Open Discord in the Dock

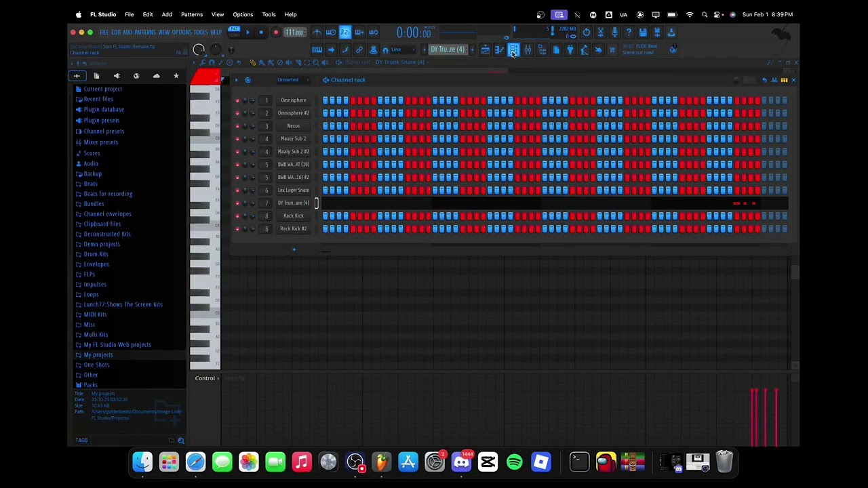461,462
